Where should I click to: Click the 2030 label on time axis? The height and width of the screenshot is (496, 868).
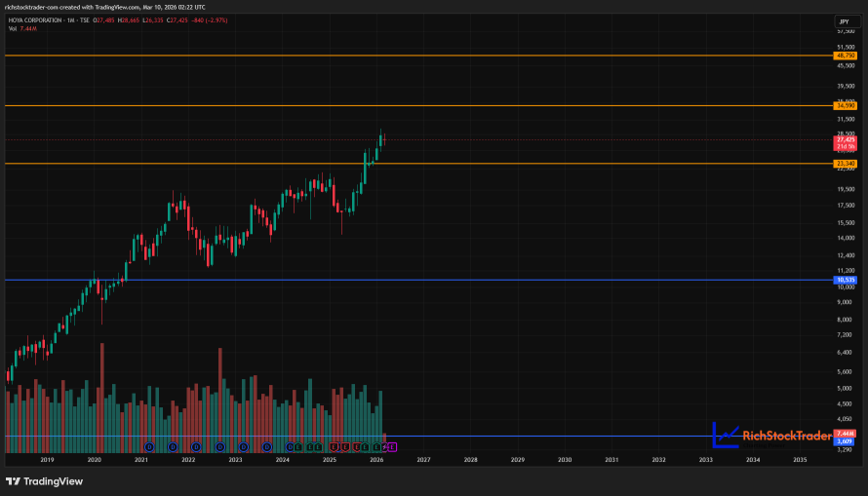pos(565,460)
